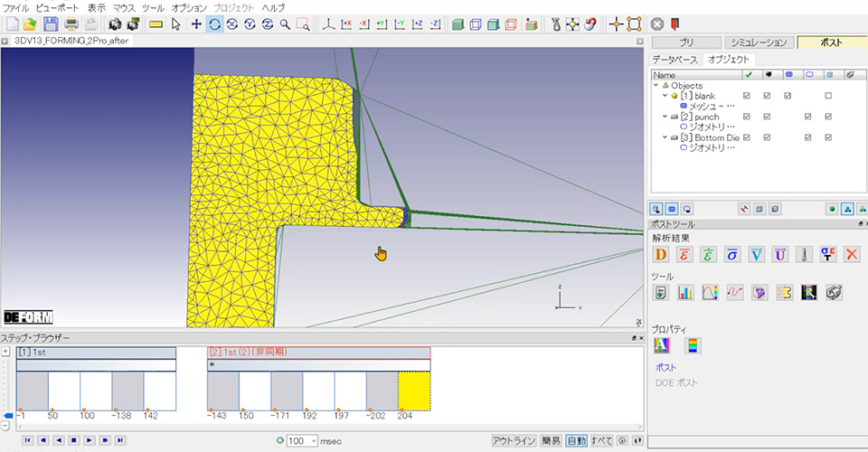This screenshot has height=452, width=868.
Task: Open the オプション menu
Action: click(189, 8)
